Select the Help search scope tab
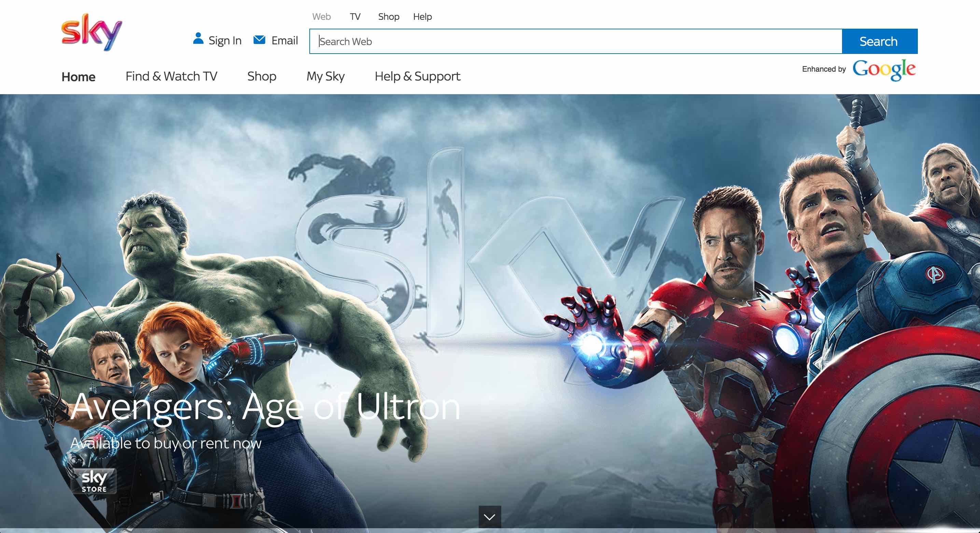Image resolution: width=980 pixels, height=533 pixels. 422,17
